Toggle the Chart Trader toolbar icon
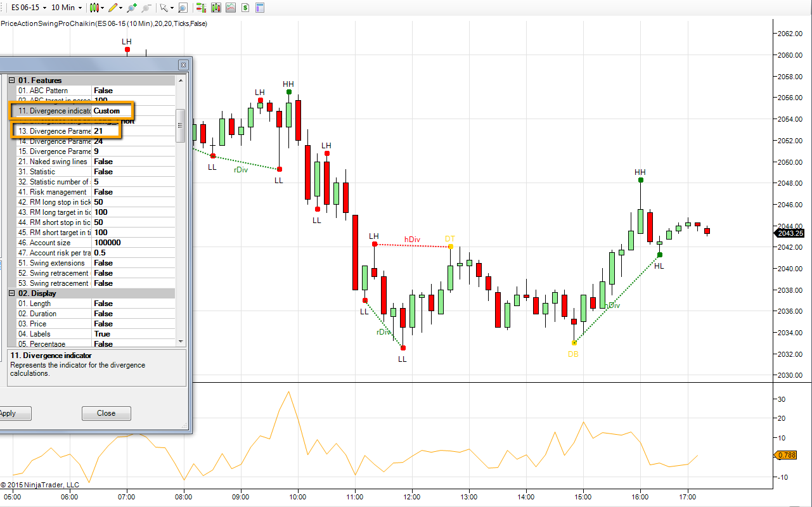Image resolution: width=812 pixels, height=507 pixels. click(201, 8)
